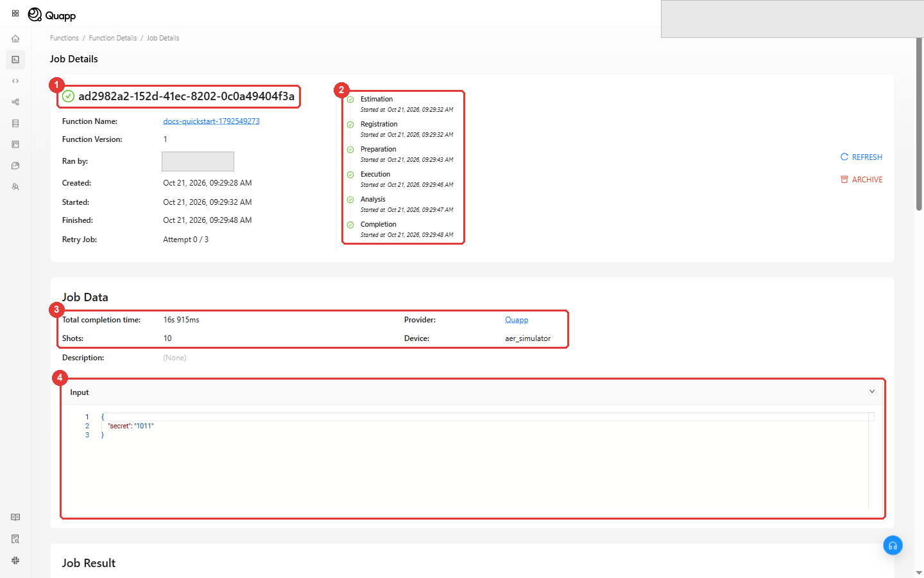Viewport: 924px width, 578px height.
Task: Open the users group sidebar icon
Action: point(15,187)
